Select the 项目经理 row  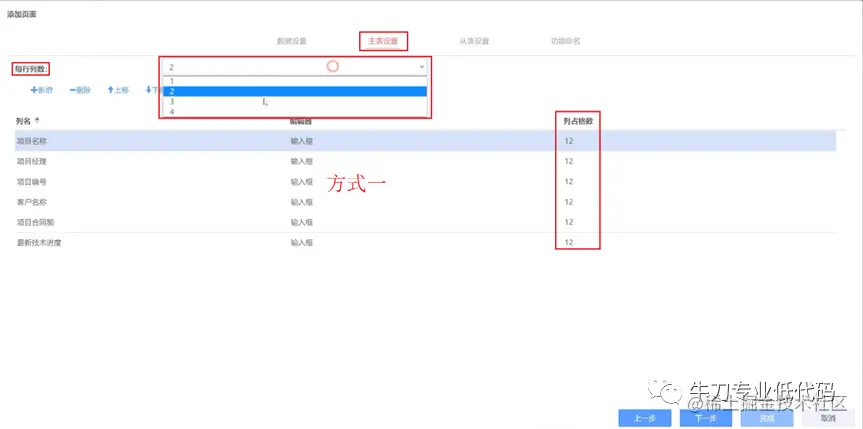pos(425,161)
